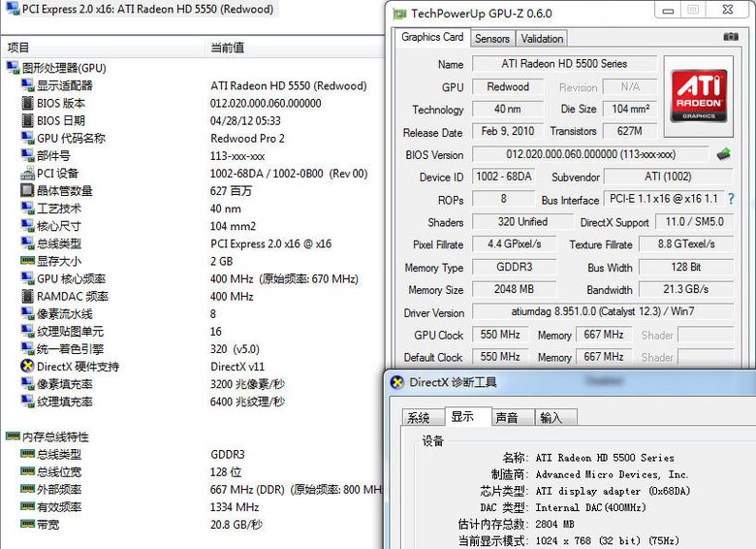756x549 pixels.
Task: Click the memory icon beside 内存总线特性
Action: 13,436
